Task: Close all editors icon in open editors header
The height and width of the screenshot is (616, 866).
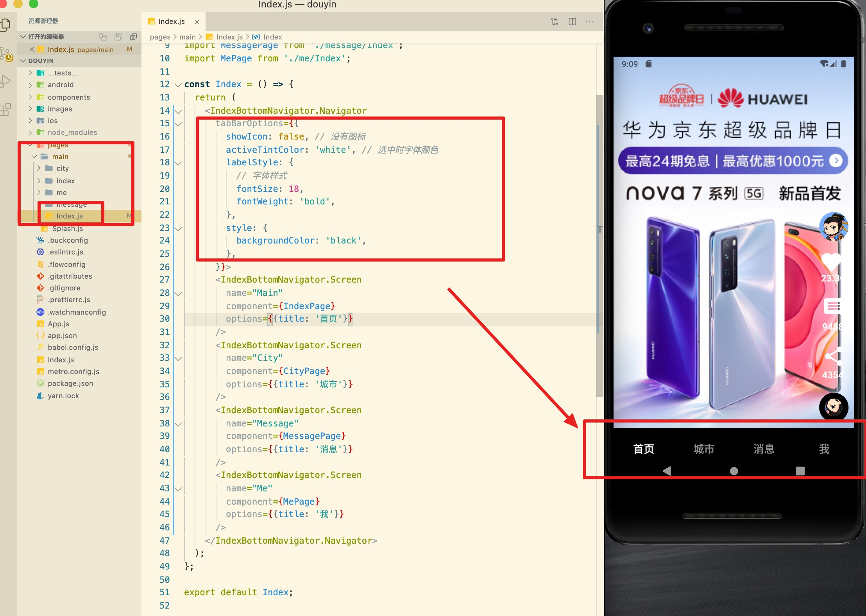Action: coord(134,37)
